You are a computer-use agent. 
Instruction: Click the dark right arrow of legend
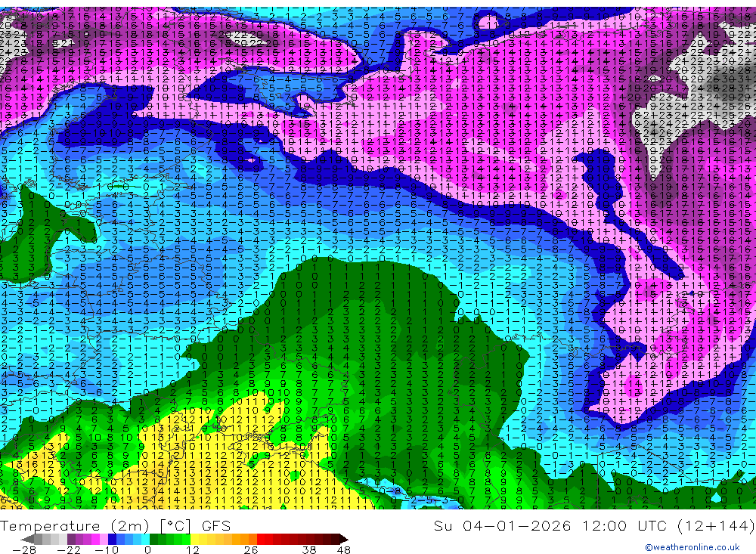[344, 540]
